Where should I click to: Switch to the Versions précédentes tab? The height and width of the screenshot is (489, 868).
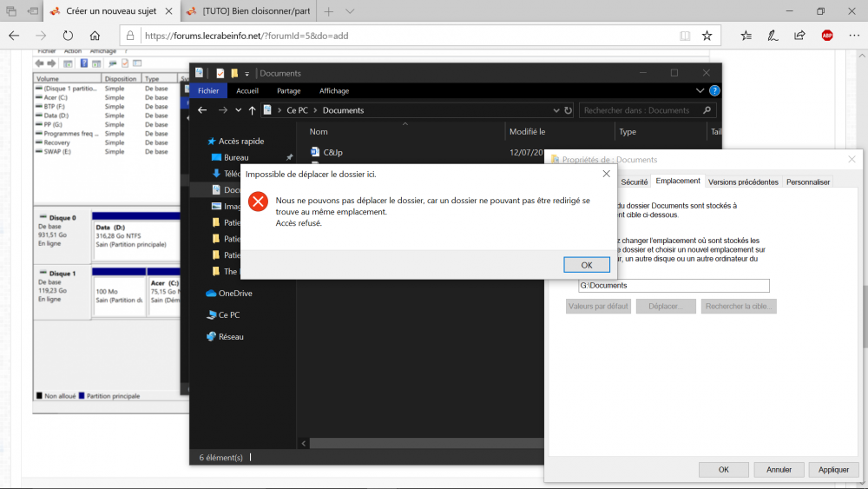pos(743,182)
